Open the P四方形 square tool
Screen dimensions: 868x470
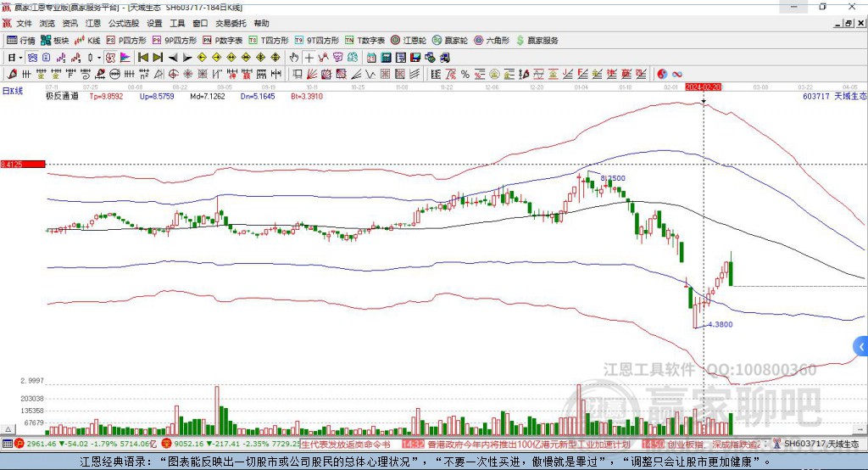[x=126, y=41]
